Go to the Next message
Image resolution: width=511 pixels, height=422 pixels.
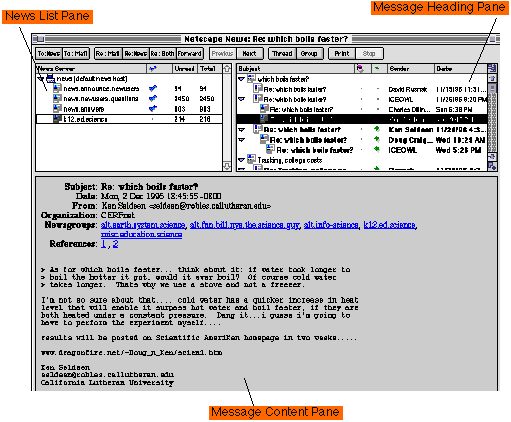tap(250, 53)
